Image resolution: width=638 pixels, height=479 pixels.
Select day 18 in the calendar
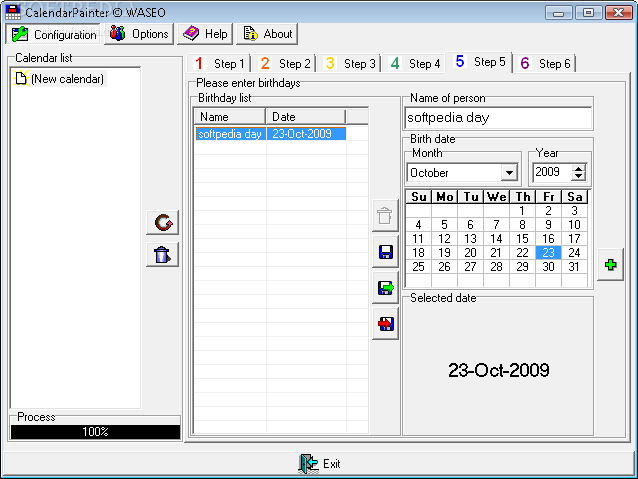tap(418, 253)
